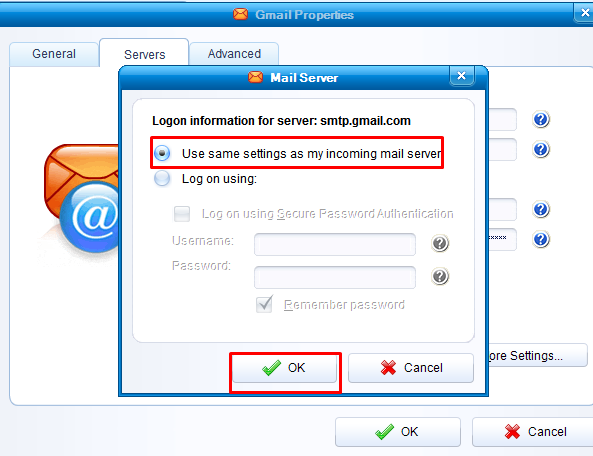This screenshot has height=456, width=593.
Task: Click the bottom blue help icon
Action: coord(541,239)
